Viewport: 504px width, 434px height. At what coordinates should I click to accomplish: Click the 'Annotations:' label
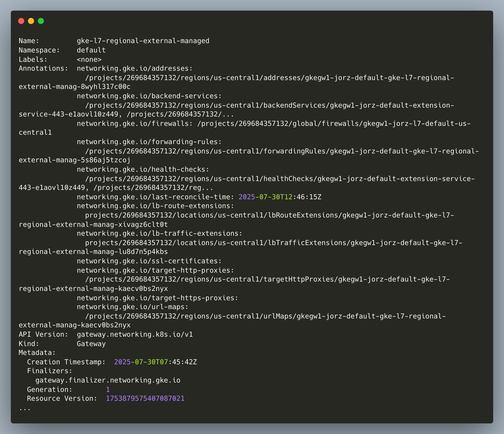tap(43, 68)
